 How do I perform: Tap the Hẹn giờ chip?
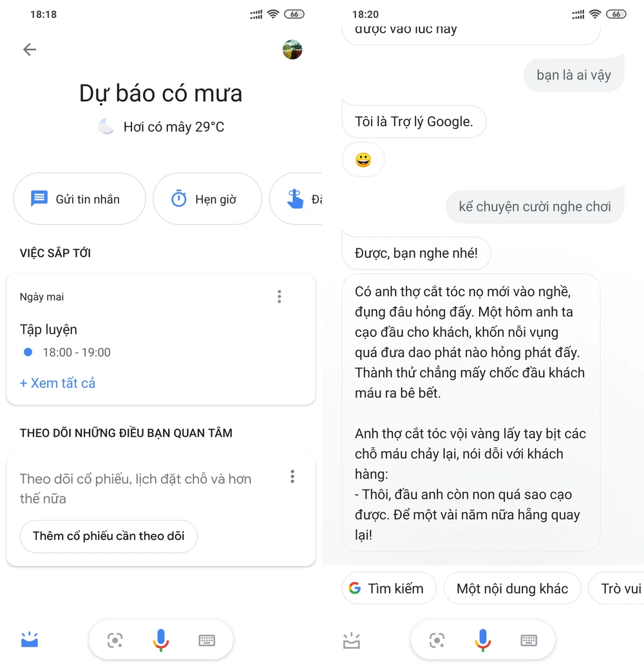pos(207,198)
